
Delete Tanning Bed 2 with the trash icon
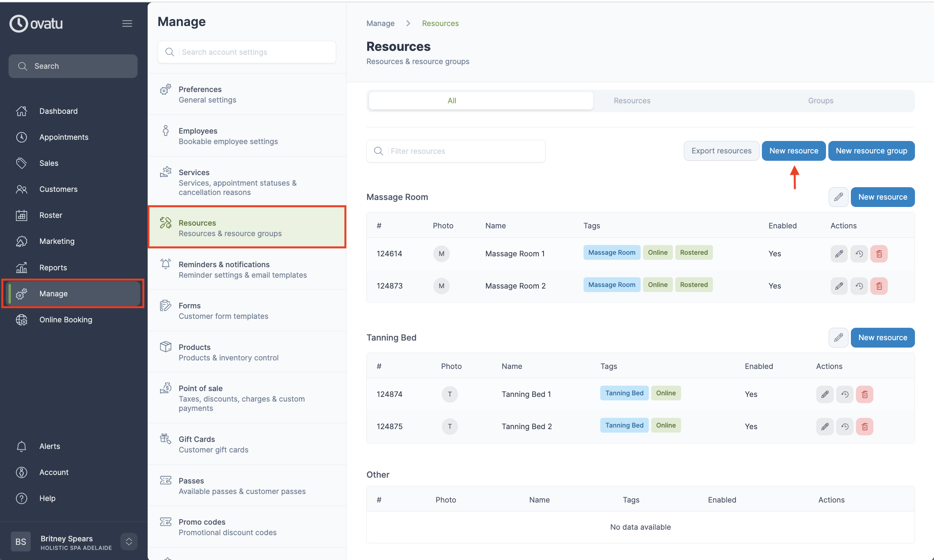[x=865, y=426]
